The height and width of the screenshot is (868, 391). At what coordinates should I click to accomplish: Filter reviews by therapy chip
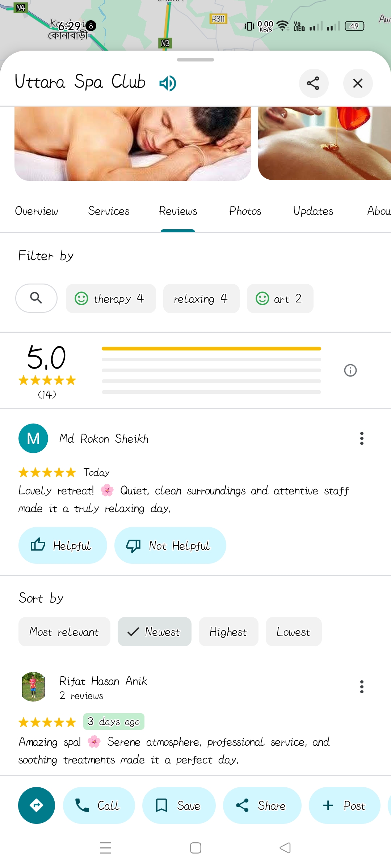pos(111,299)
